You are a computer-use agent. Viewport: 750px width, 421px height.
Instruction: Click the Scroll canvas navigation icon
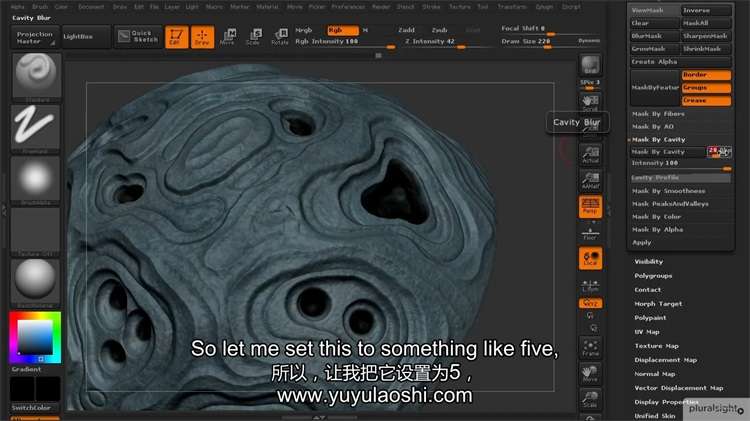(x=590, y=103)
